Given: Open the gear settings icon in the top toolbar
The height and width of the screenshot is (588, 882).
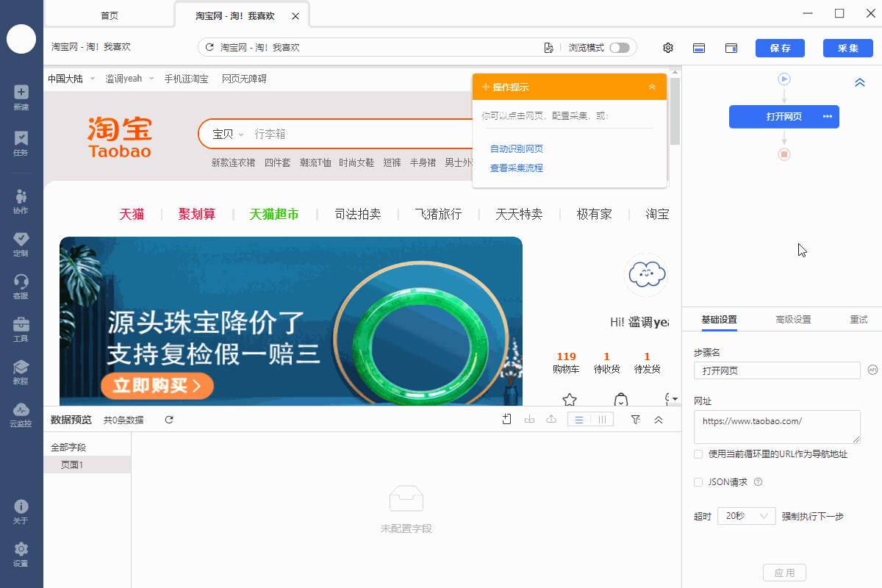Looking at the screenshot, I should click(668, 48).
